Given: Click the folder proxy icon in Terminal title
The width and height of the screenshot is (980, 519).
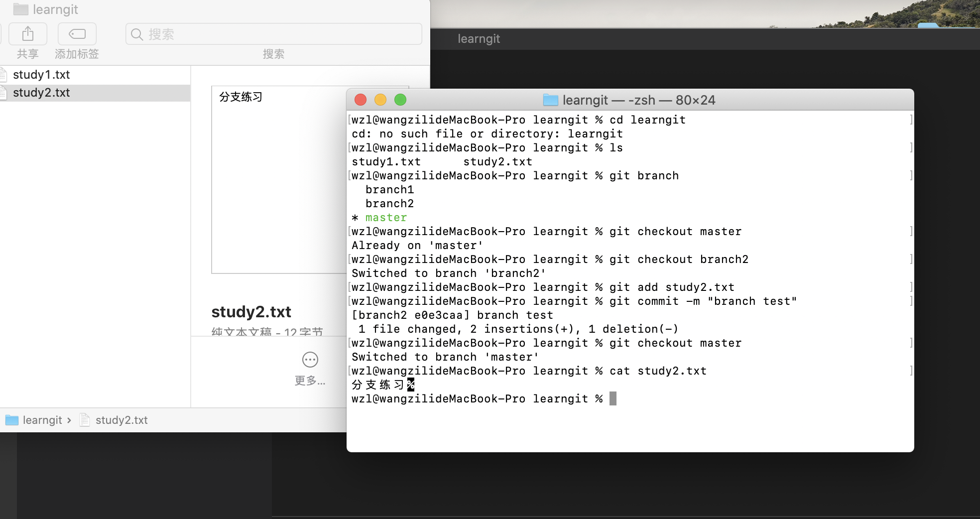Looking at the screenshot, I should pos(550,100).
